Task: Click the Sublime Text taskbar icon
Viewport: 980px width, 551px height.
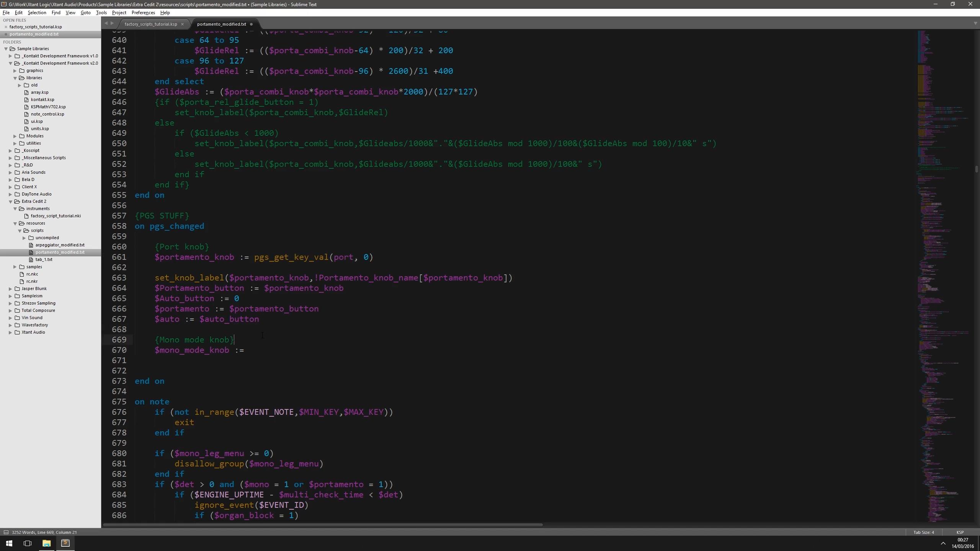Action: [x=65, y=543]
